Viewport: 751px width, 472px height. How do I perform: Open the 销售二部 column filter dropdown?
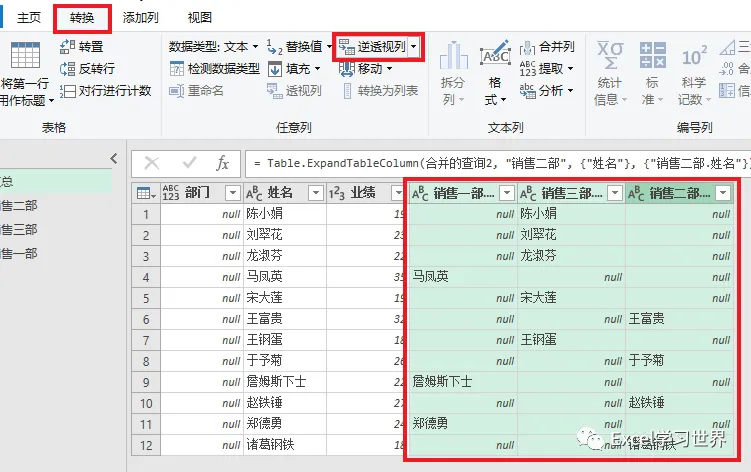click(723, 193)
